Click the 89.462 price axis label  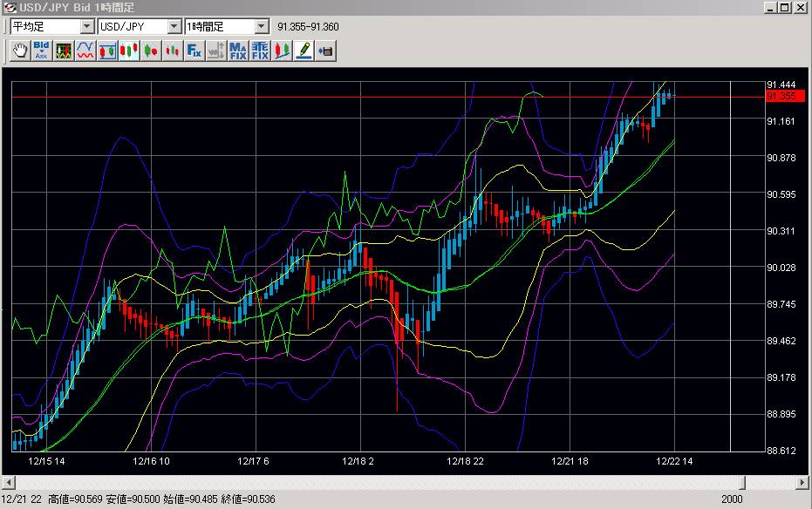pyautogui.click(x=781, y=342)
